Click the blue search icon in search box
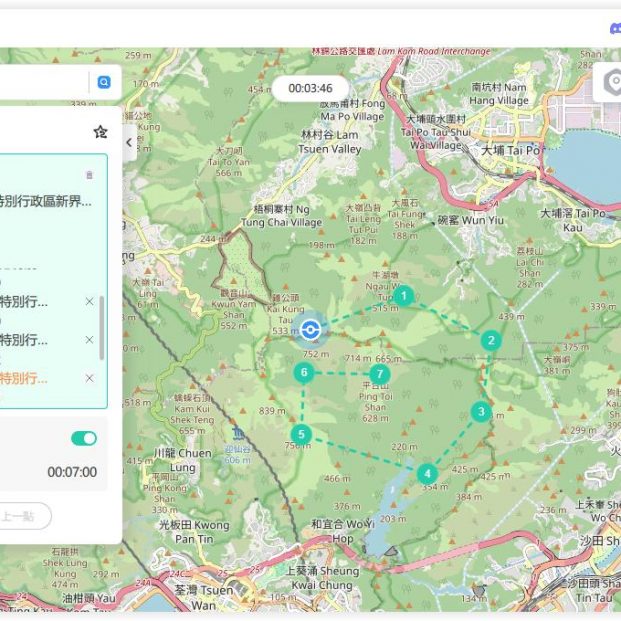Image resolution: width=621 pixels, height=621 pixels. point(103,83)
